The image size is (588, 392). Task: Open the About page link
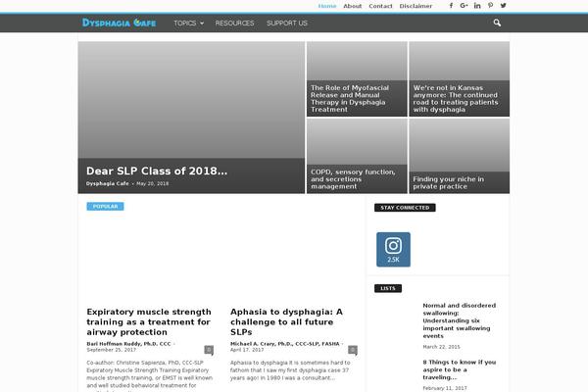[x=353, y=6]
